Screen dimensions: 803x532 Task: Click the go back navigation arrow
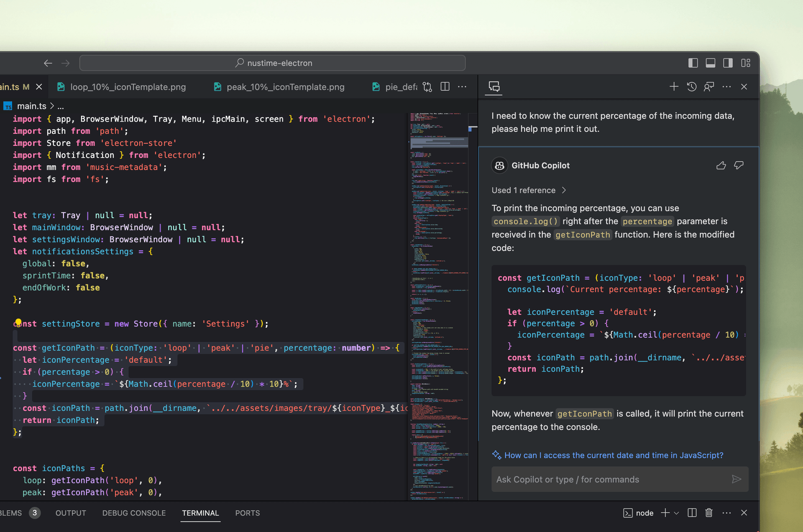pyautogui.click(x=48, y=63)
